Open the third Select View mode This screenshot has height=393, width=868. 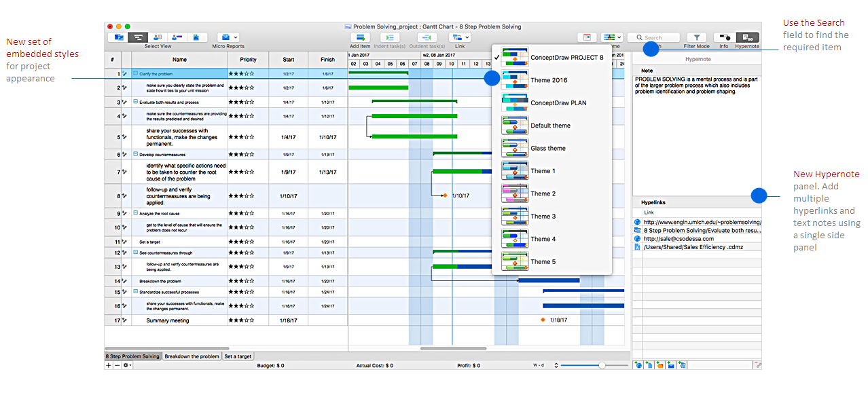(158, 37)
